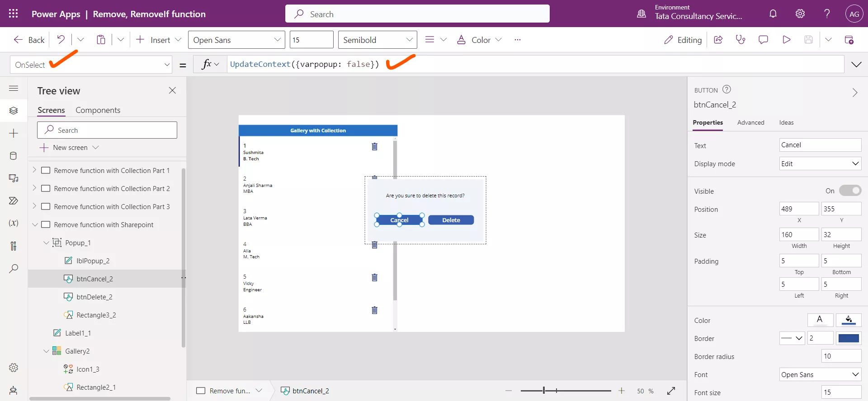This screenshot has height=401, width=868.
Task: Open the app launcher waffle icon
Action: (14, 14)
